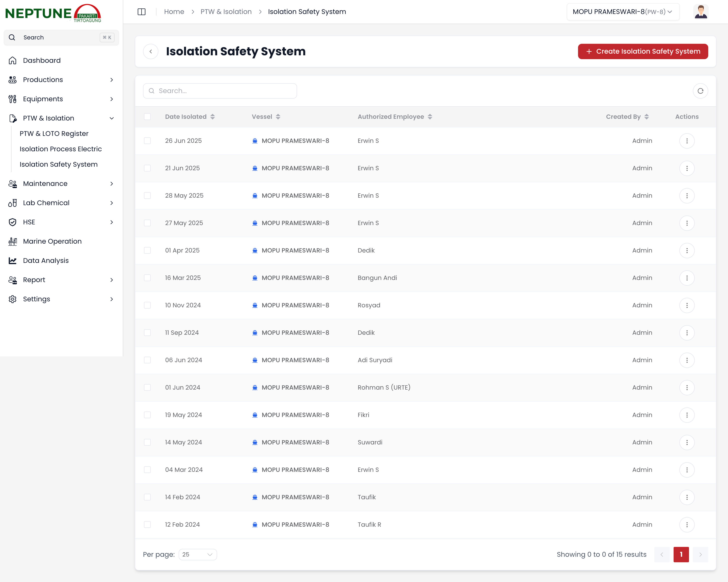This screenshot has width=728, height=582.
Task: Click the Home breadcrumb link
Action: 174,12
